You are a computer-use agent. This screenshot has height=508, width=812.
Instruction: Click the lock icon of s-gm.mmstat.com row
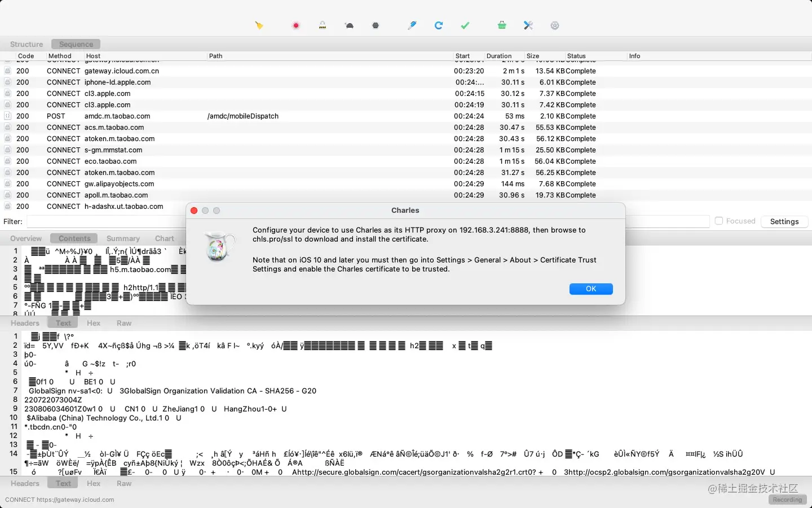(x=8, y=150)
